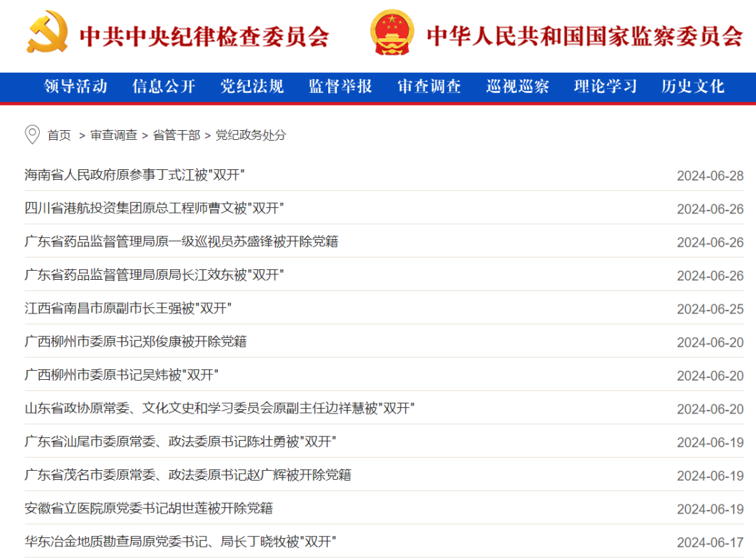Image resolution: width=756 pixels, height=559 pixels.
Task: Open the 历史文化 navigation menu
Action: point(693,86)
